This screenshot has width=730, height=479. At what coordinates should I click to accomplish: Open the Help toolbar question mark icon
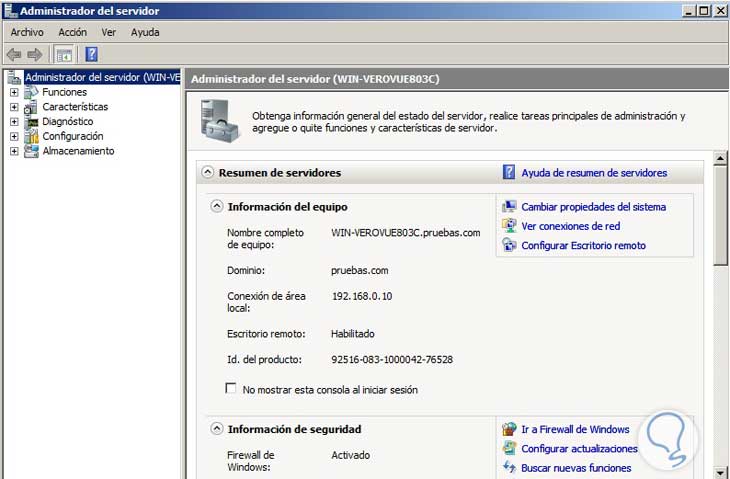point(91,54)
